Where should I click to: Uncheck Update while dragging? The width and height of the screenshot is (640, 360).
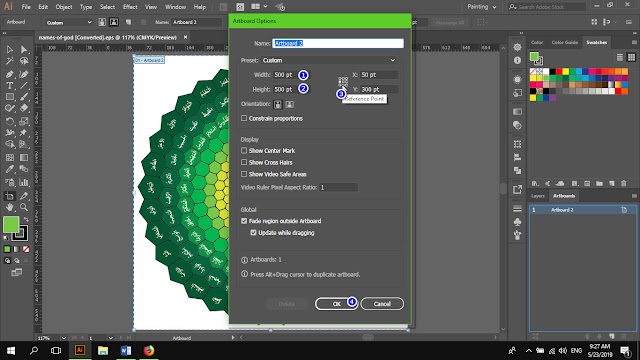[253, 233]
